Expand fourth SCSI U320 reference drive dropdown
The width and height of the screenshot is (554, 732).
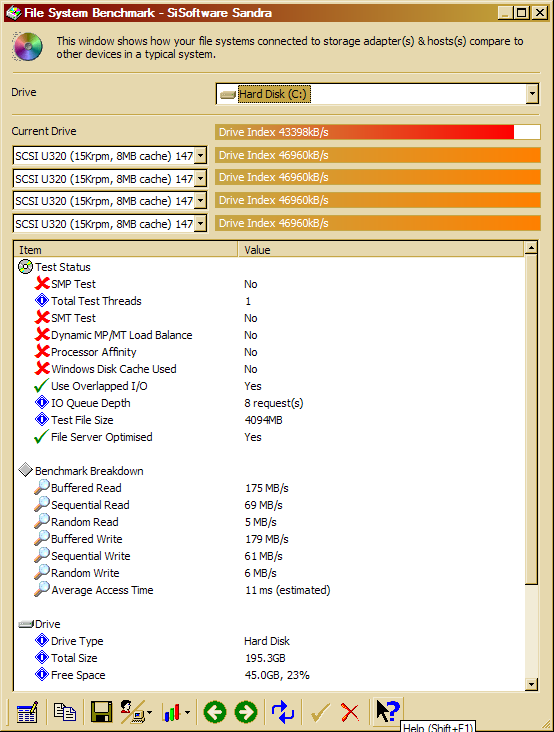(x=200, y=224)
